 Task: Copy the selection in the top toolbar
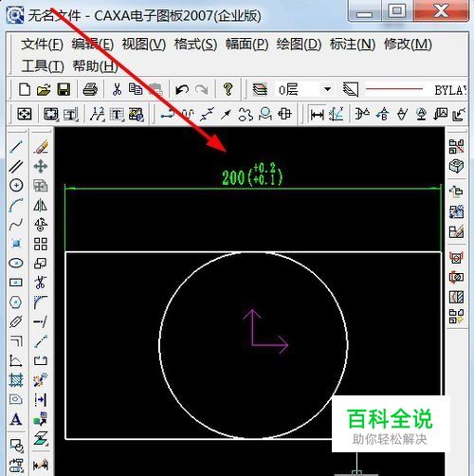[136, 90]
